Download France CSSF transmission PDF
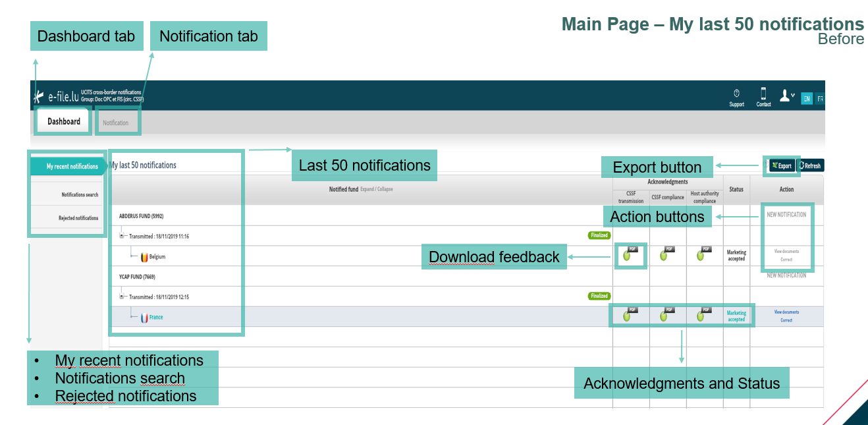Screen dimensions: 868x425 click(x=630, y=314)
